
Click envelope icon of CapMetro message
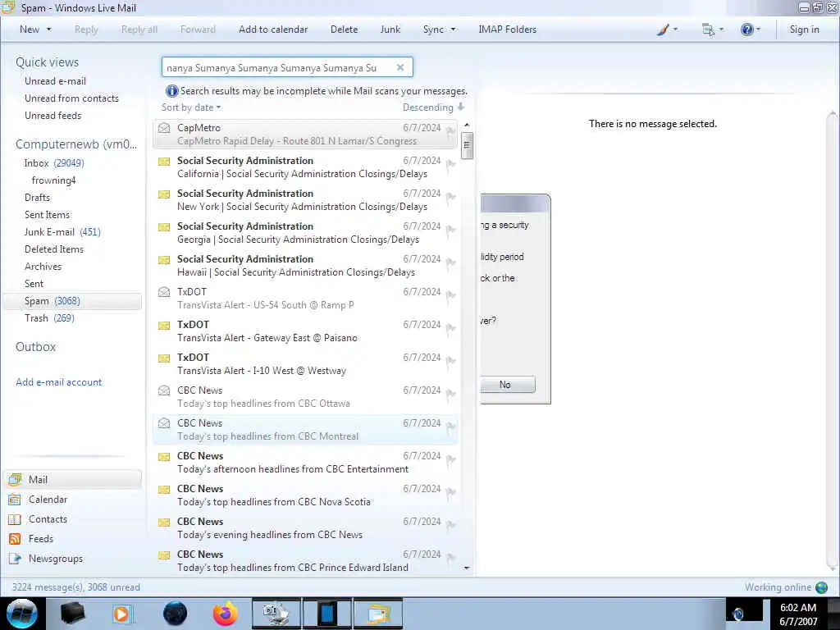(164, 128)
